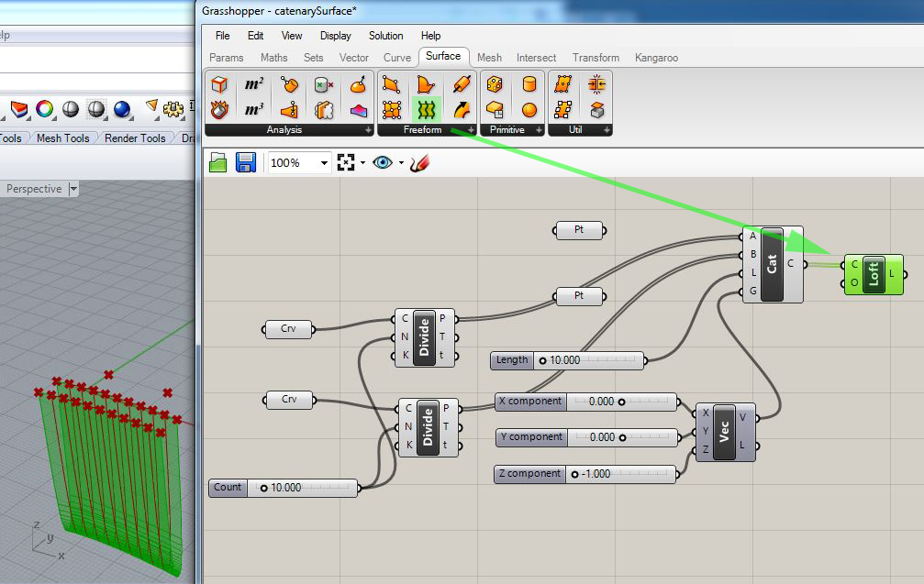Click the Count slider handle
Screen dimensions: 924x584
tap(264, 488)
